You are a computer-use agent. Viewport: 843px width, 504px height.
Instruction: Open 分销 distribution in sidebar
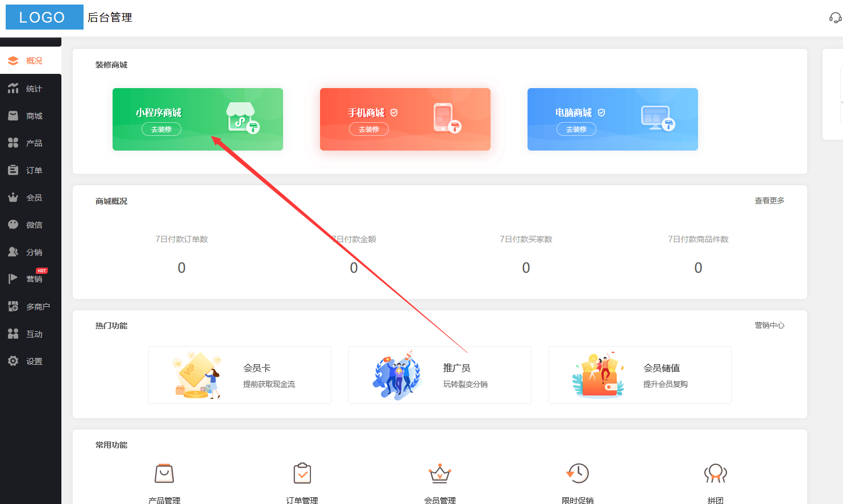pyautogui.click(x=31, y=252)
